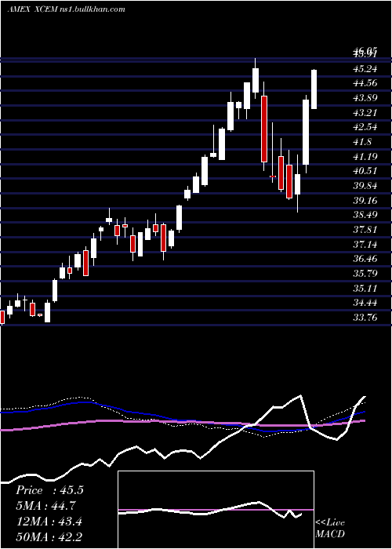The image size is (392, 549).
Task: Click the 35.11 price axis label
Action: (365, 288)
